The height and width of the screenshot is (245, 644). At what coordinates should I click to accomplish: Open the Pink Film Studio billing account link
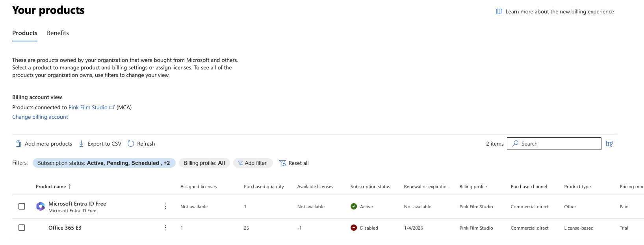[88, 107]
